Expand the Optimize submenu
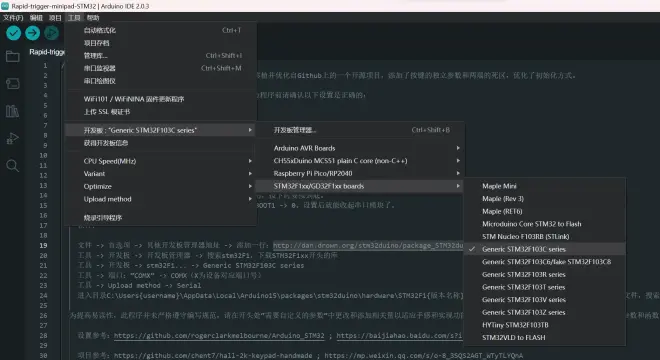 click(x=161, y=186)
